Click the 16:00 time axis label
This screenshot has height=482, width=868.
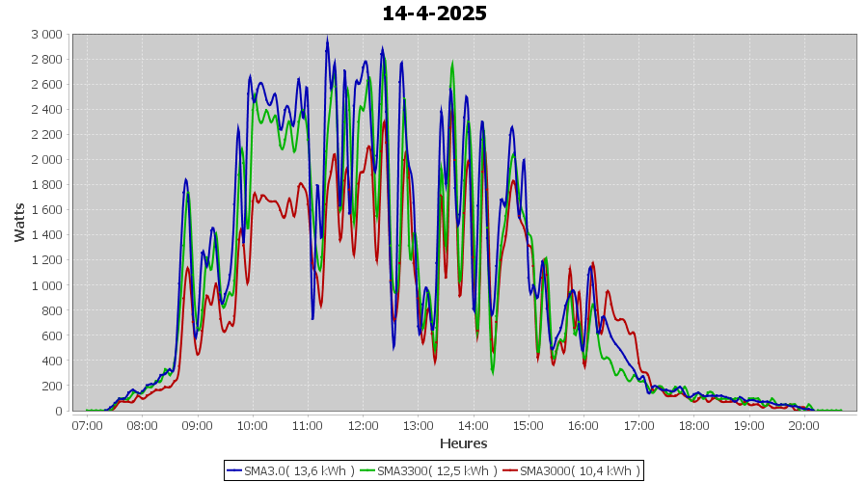click(x=583, y=425)
